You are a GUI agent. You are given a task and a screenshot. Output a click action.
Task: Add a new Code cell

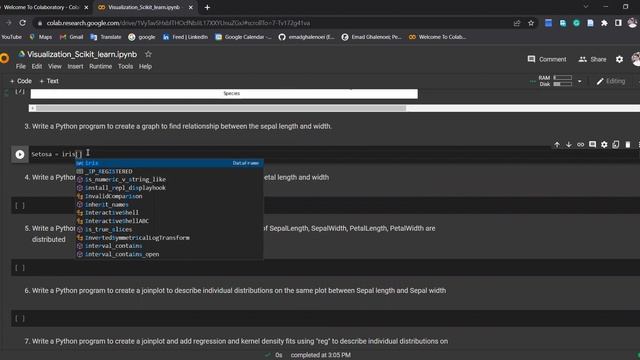(21, 81)
